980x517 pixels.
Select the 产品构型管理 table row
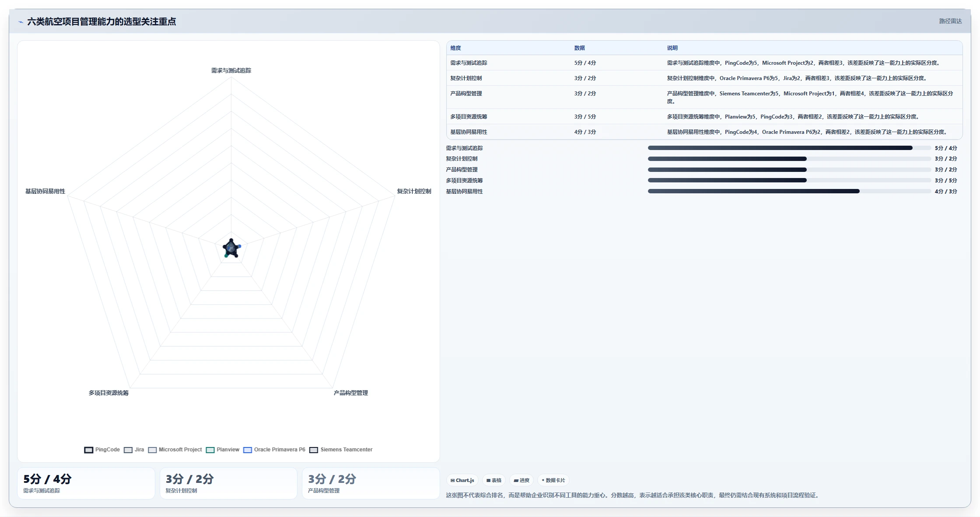[x=704, y=97]
